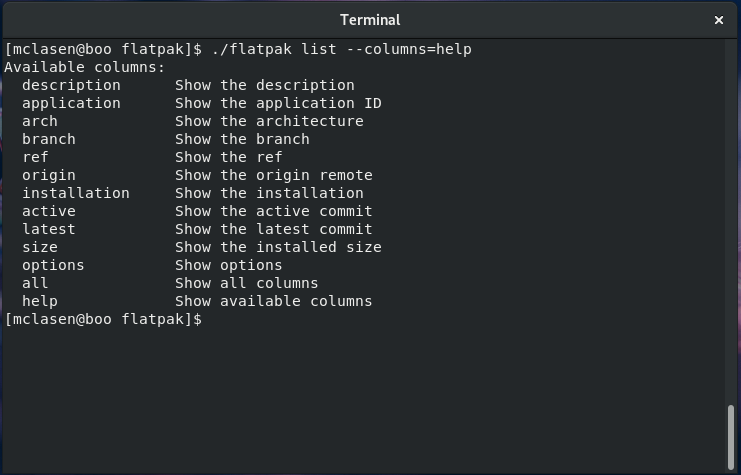Click the 'installation' column name
The width and height of the screenshot is (741, 475).
point(76,193)
